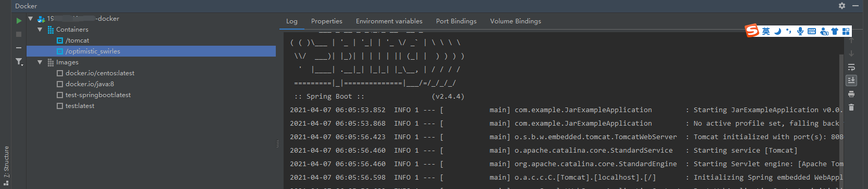Click the Sogou user account icon
Image resolution: width=868 pixels, height=189 pixels.
coord(824,31)
